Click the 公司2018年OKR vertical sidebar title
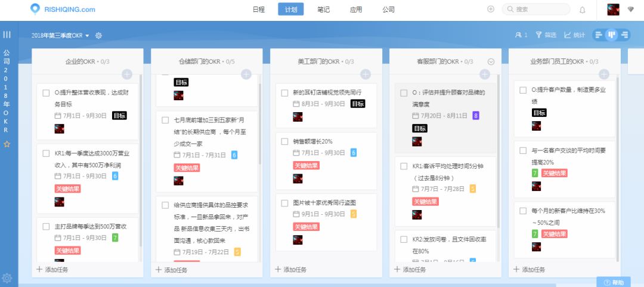 tap(7, 91)
